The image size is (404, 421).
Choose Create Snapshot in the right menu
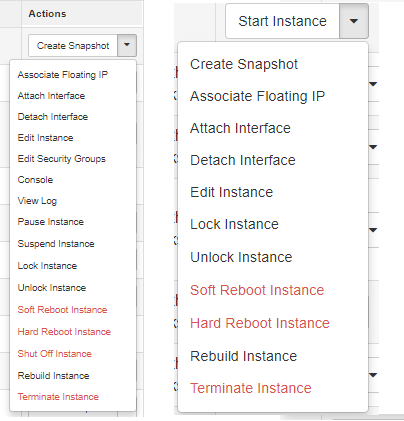(244, 64)
